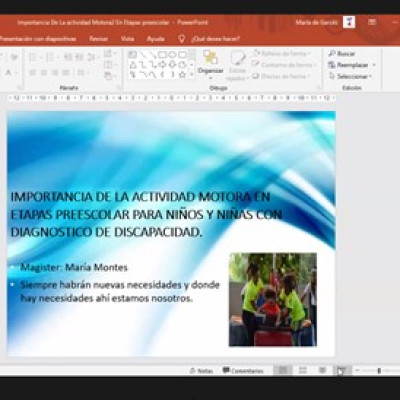Screen dimensions: 400x400
Task: Switch to Normal view in status bar
Action: (283, 370)
